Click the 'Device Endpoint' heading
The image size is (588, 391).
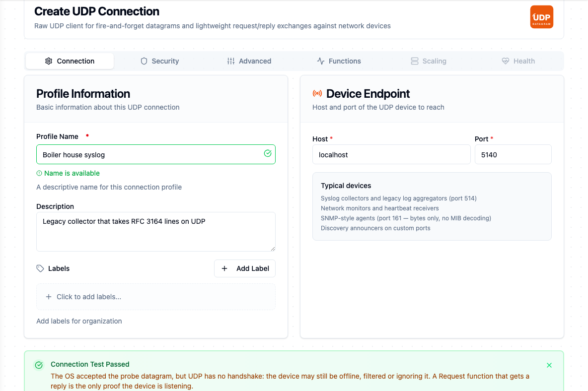tap(368, 94)
